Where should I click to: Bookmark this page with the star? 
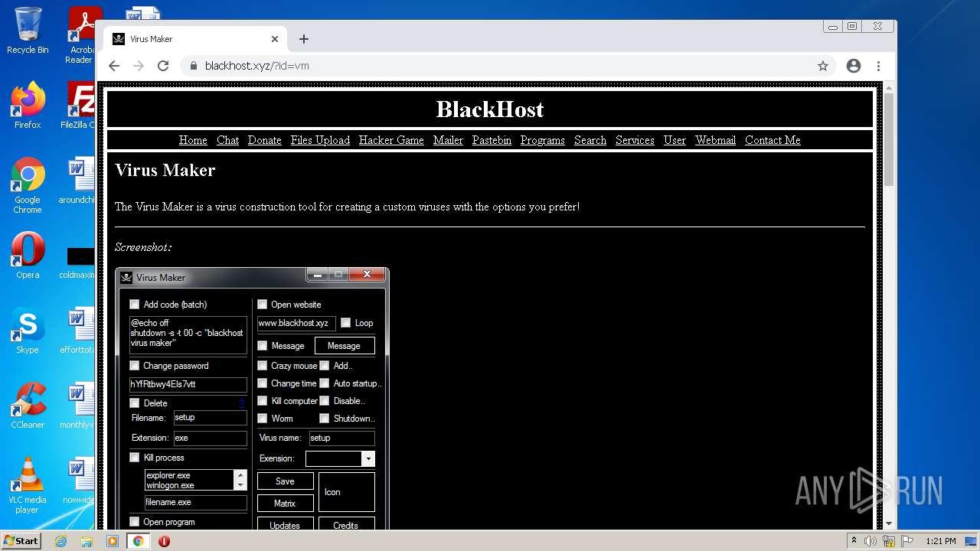pos(823,66)
